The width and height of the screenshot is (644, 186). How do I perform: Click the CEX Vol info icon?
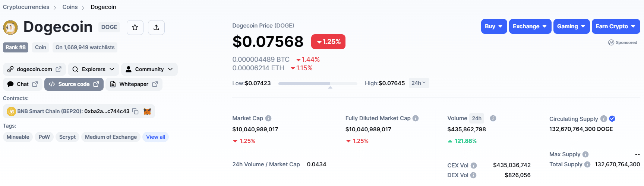tap(474, 166)
